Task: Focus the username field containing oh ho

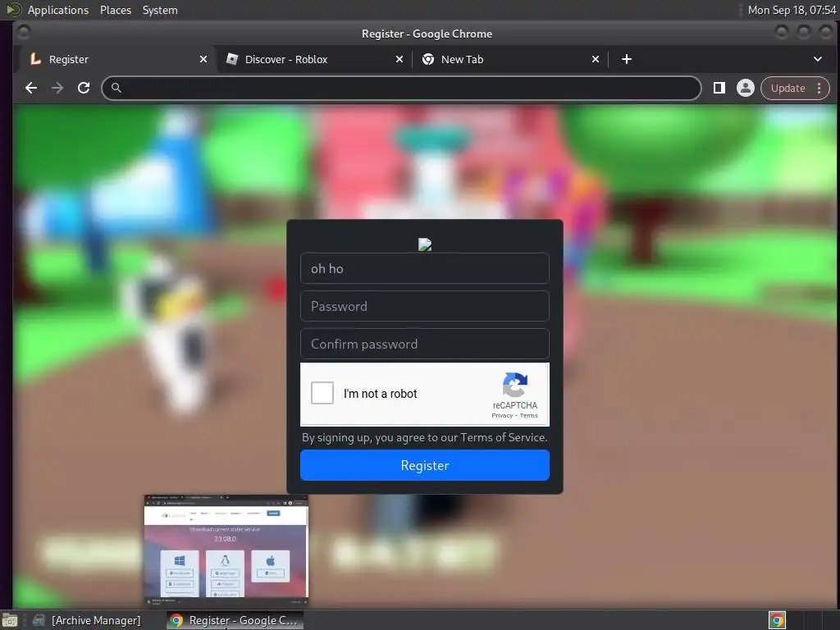Action: 425,268
